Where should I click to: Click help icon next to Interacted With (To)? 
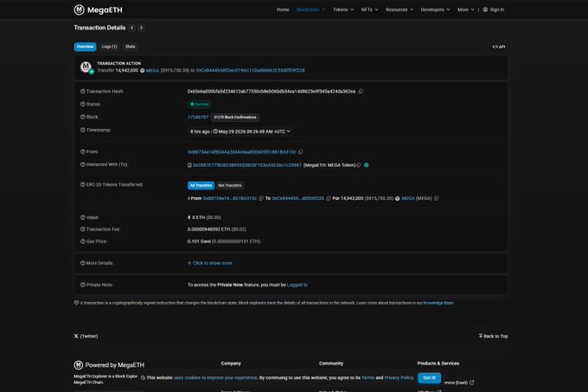click(x=82, y=164)
